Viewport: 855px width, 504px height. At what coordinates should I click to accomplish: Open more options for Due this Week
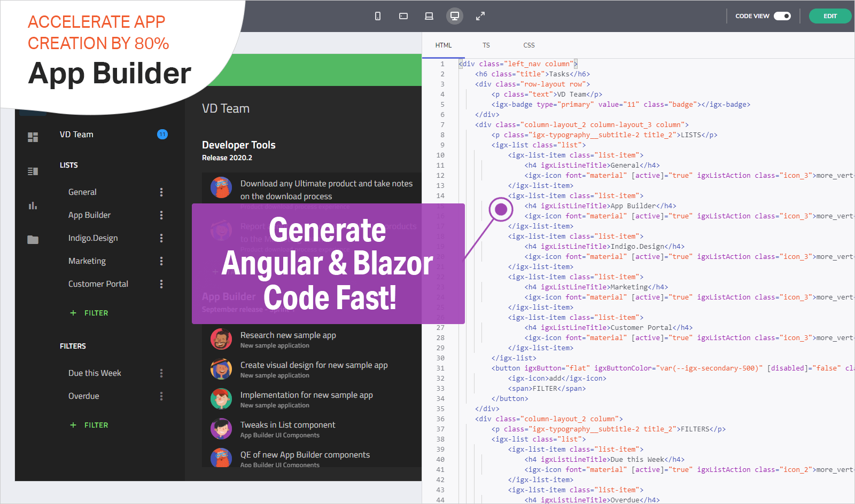pyautogui.click(x=161, y=373)
